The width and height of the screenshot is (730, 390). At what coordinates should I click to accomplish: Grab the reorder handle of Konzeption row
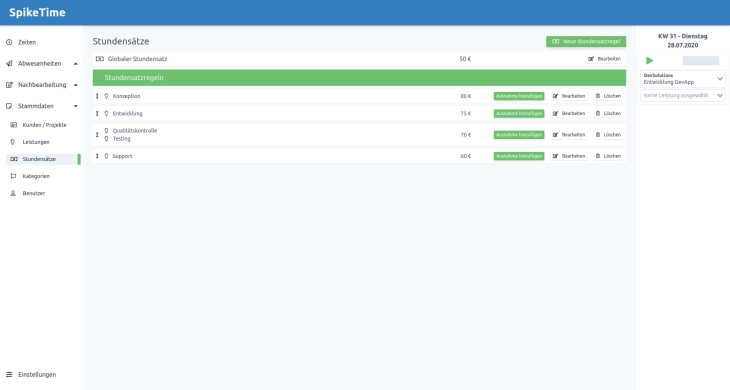97,96
